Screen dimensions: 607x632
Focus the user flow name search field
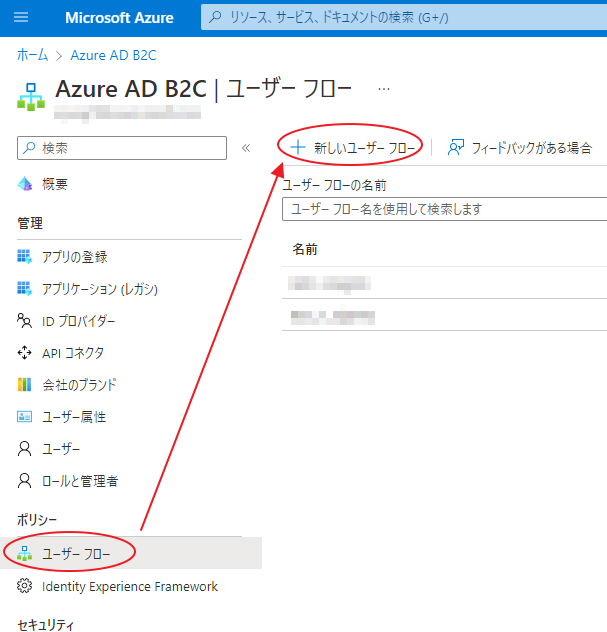click(445, 209)
